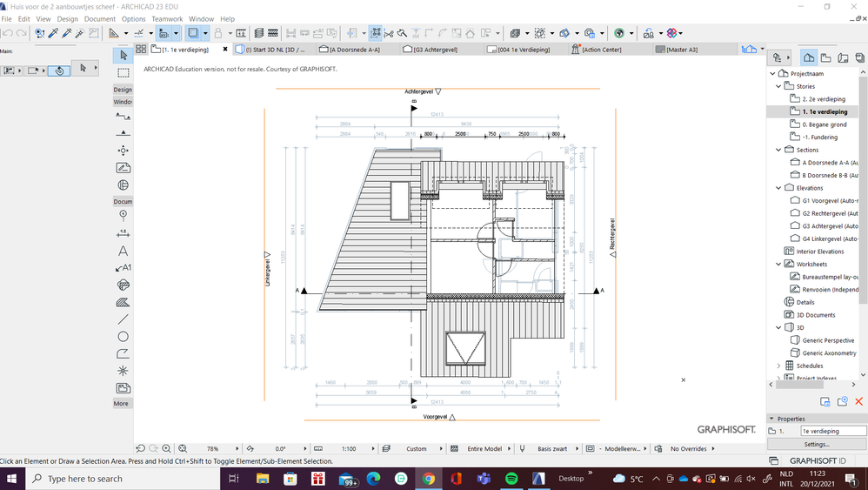Toggle the Trace reference icon
The image size is (868, 490).
pos(193,33)
